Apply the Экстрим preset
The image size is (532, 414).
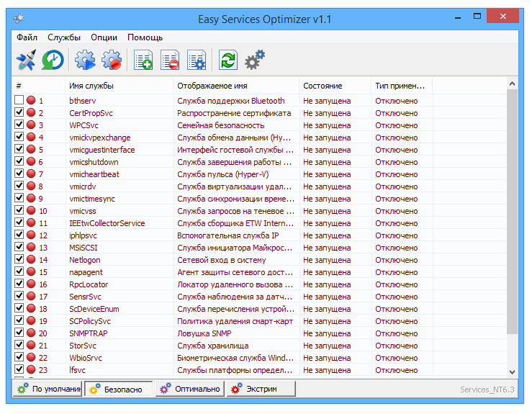(261, 389)
